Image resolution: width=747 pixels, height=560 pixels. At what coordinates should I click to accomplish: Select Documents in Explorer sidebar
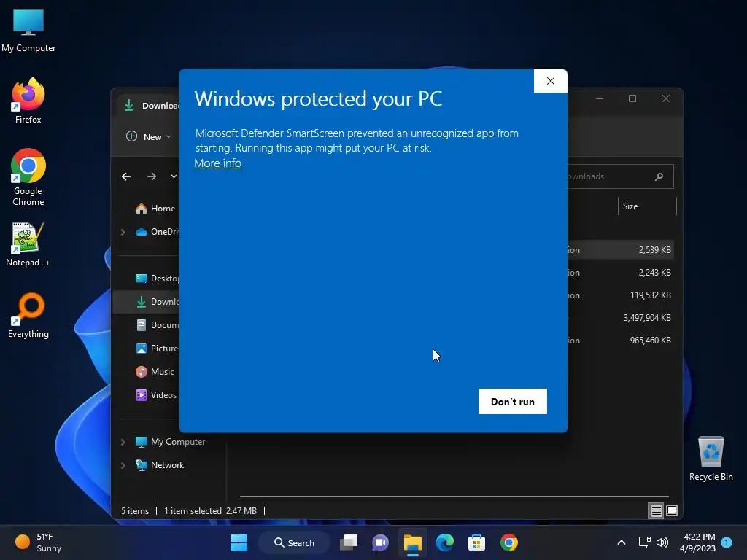pos(157,325)
